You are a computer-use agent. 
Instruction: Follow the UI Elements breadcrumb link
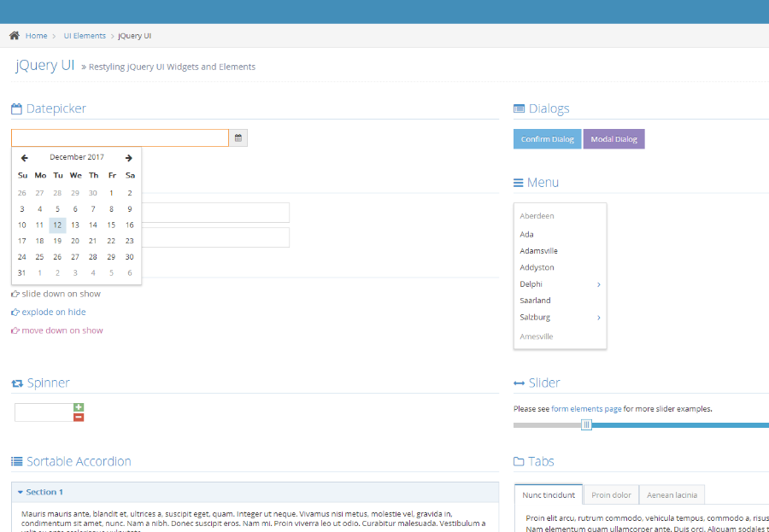pos(85,36)
